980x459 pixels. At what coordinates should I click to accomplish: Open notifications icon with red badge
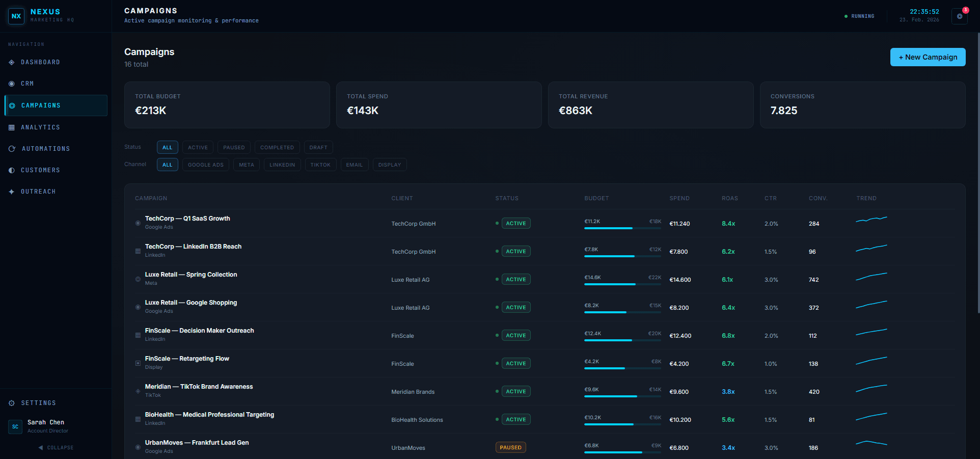coord(960,16)
